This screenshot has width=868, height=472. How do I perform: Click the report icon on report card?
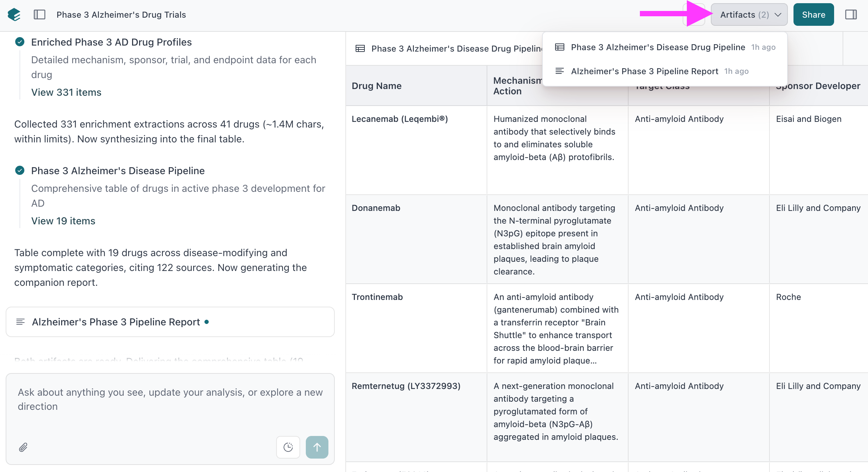click(x=20, y=322)
